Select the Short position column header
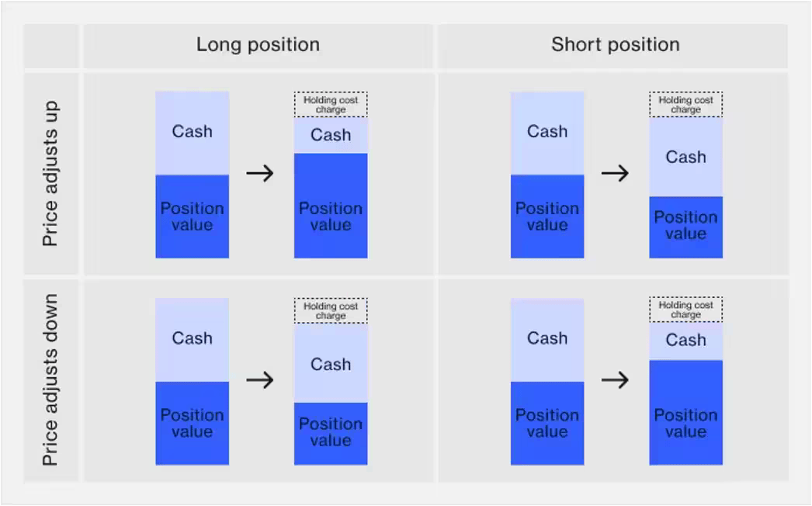The height and width of the screenshot is (506, 812). (x=615, y=45)
